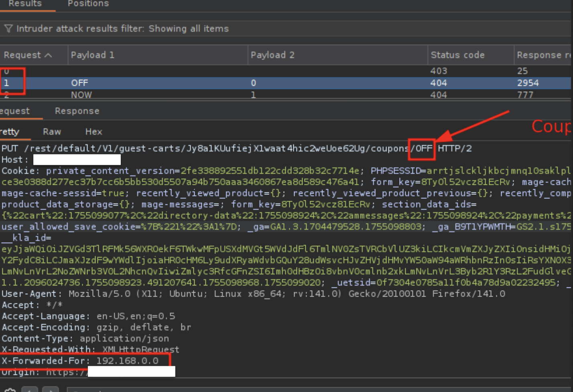This screenshot has height=392, width=573.
Task: Sort by Status code column header
Action: click(x=457, y=55)
